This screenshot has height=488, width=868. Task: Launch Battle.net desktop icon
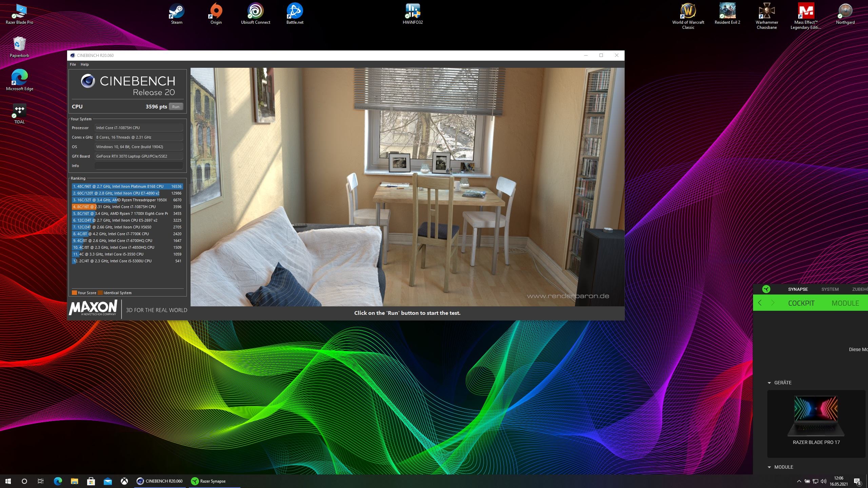click(295, 14)
